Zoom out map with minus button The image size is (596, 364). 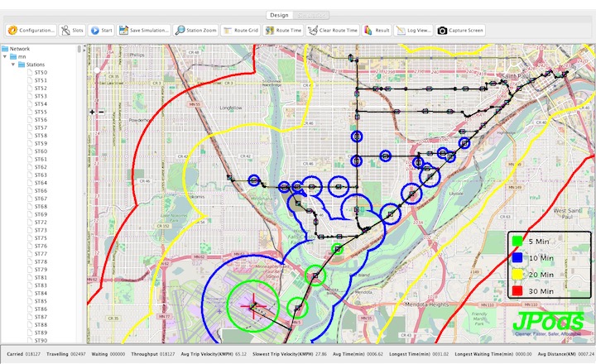click(x=101, y=112)
